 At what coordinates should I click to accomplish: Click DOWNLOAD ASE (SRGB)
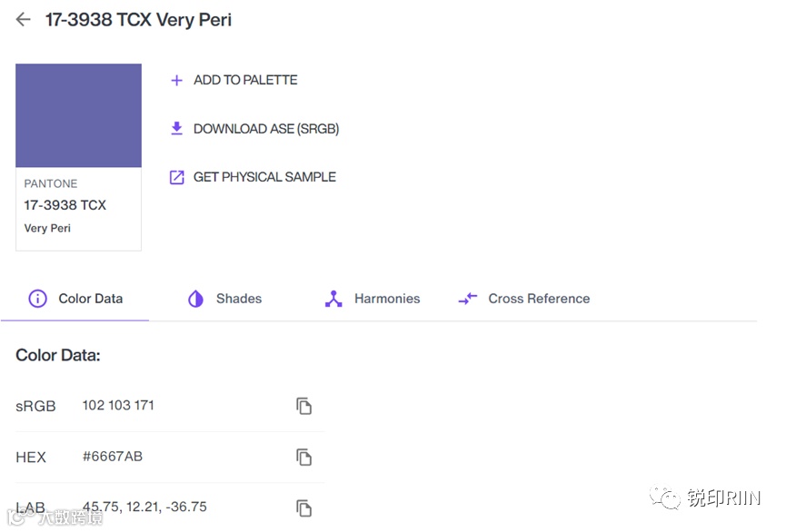[x=266, y=129]
